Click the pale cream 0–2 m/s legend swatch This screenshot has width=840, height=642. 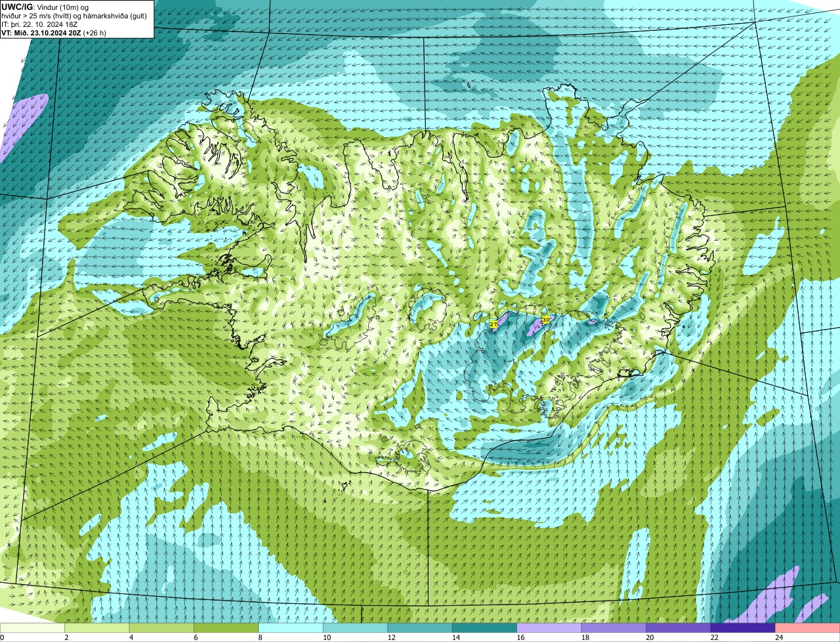33,628
